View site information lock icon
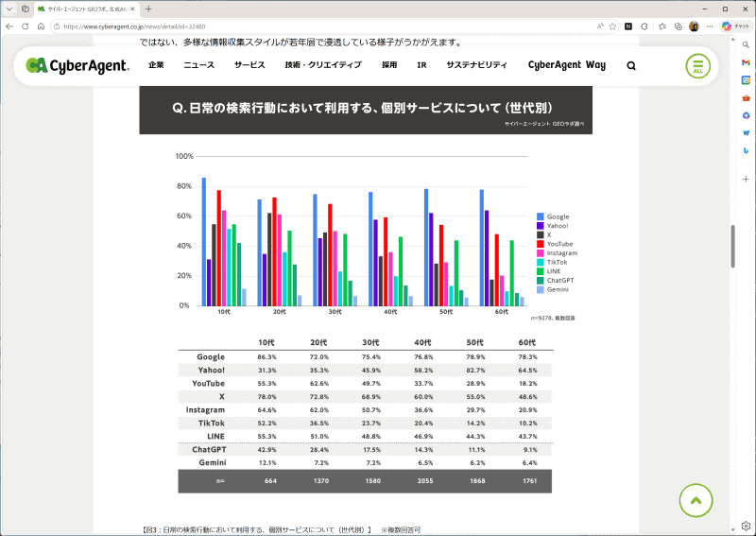Image resolution: width=756 pixels, height=536 pixels. [x=57, y=26]
